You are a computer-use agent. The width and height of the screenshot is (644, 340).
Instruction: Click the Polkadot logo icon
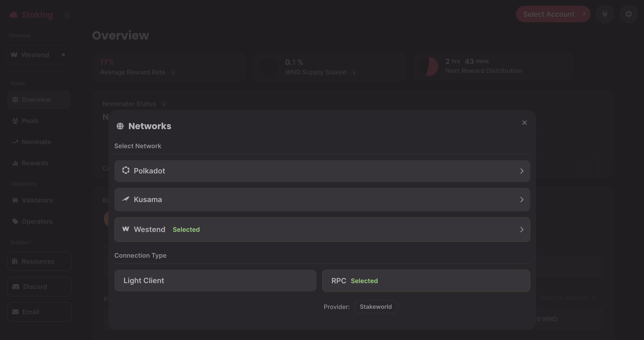click(126, 170)
